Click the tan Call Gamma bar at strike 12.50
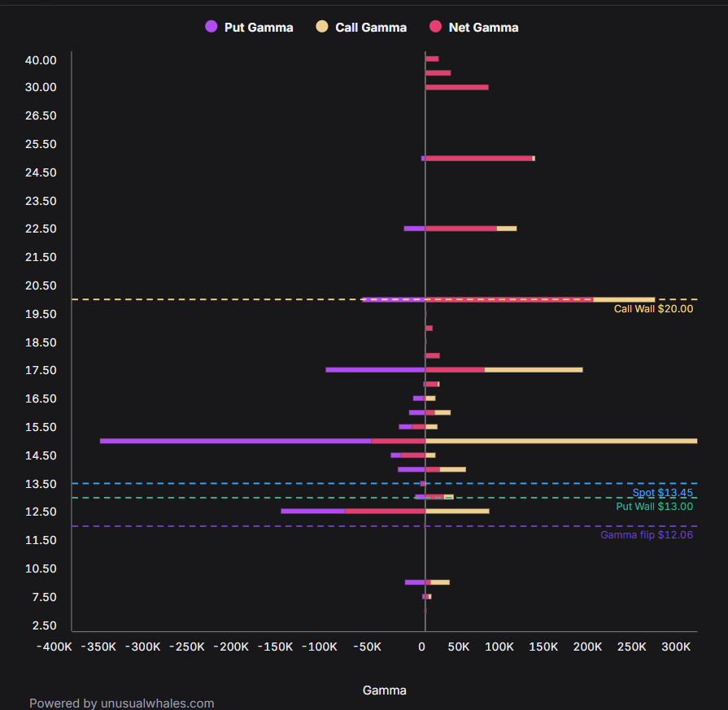728x710 pixels. pyautogui.click(x=457, y=512)
